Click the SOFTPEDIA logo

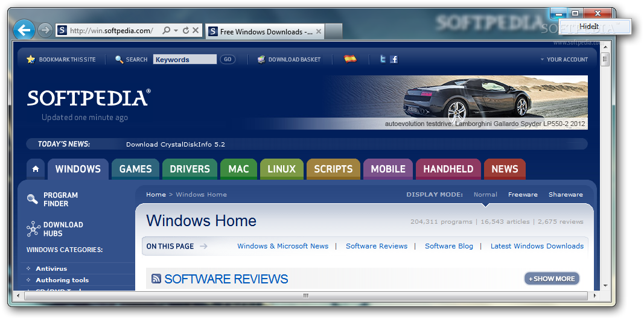click(89, 98)
